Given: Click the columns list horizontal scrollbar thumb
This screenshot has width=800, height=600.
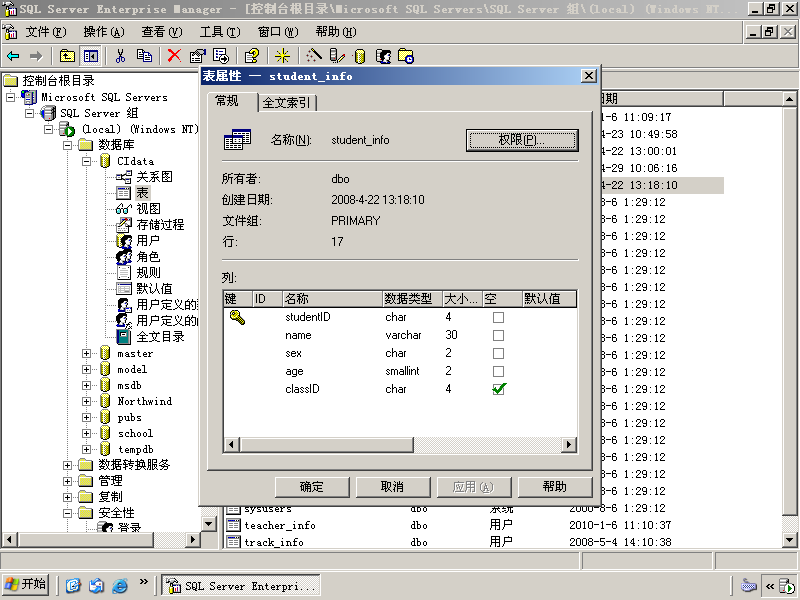Looking at the screenshot, I should pyautogui.click(x=327, y=444).
